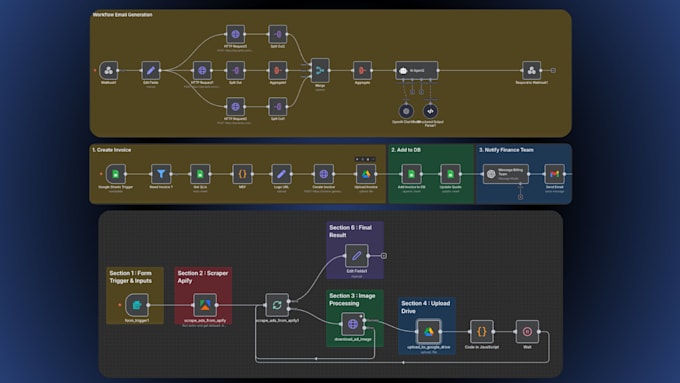Select the '2. Add to DB' sticky note heading
Viewport: 680px width, 383px height.
pyautogui.click(x=406, y=150)
